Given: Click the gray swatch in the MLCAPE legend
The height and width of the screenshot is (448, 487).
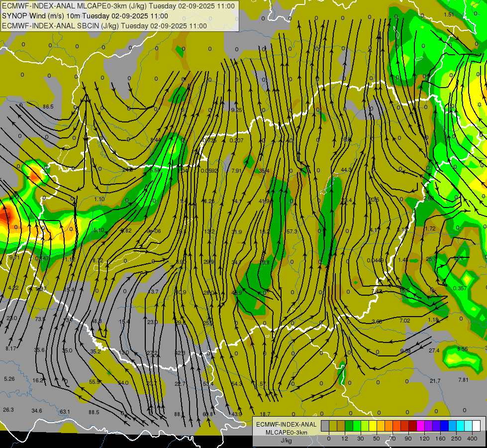Looking at the screenshot, I should point(325,426).
